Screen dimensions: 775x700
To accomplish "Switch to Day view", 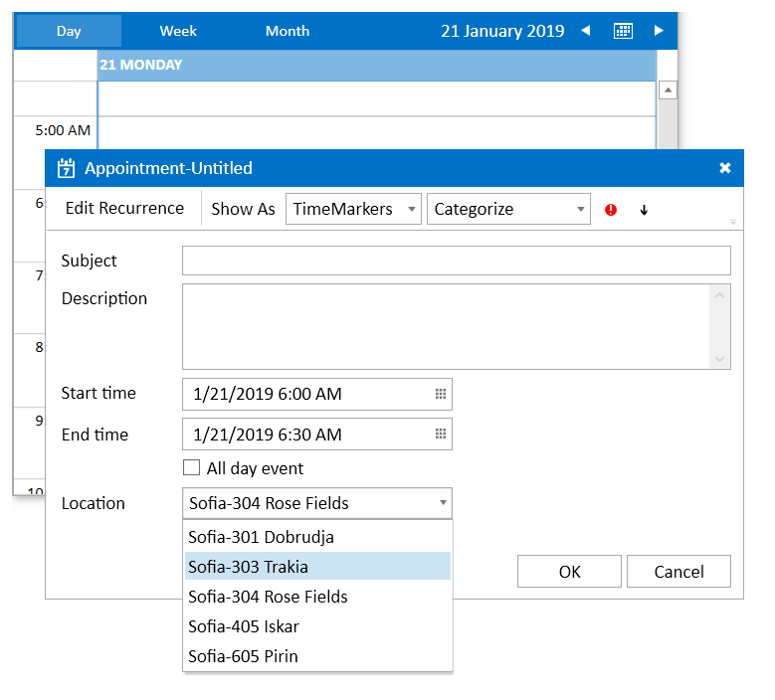I will (69, 31).
